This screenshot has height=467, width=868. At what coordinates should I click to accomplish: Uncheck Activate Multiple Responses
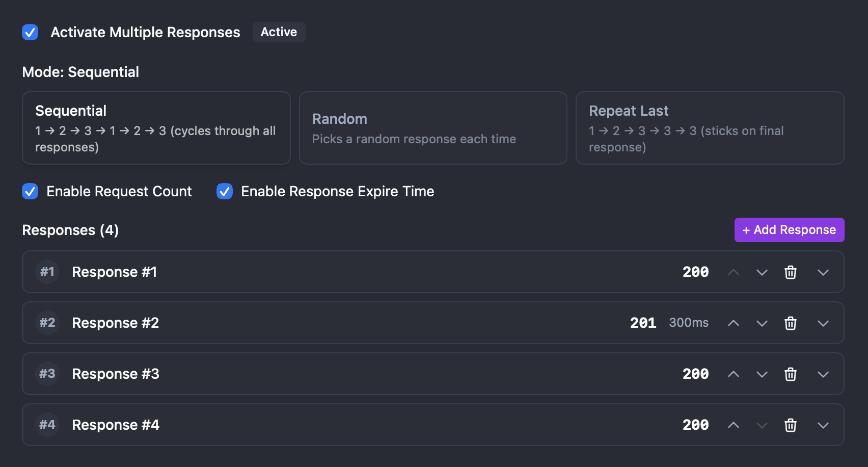(x=30, y=32)
